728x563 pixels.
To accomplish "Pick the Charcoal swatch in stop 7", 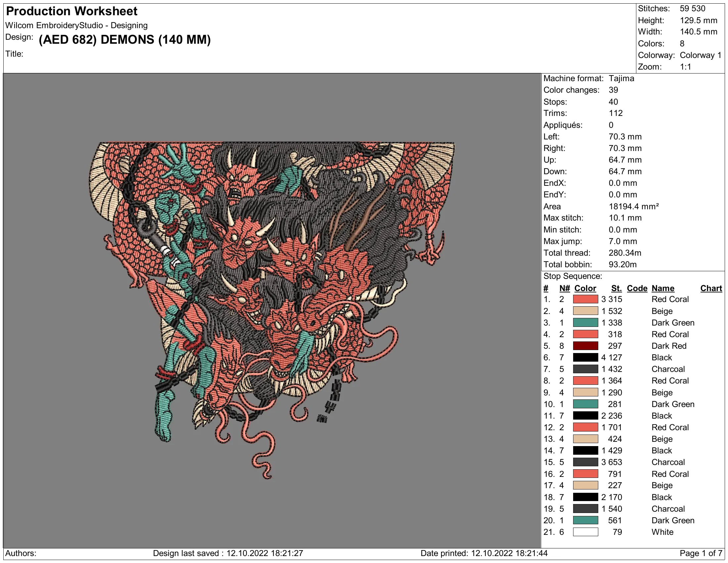I will pyautogui.click(x=585, y=369).
